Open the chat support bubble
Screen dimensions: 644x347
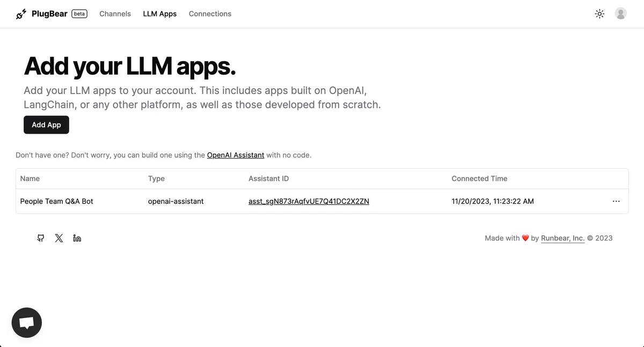click(27, 323)
